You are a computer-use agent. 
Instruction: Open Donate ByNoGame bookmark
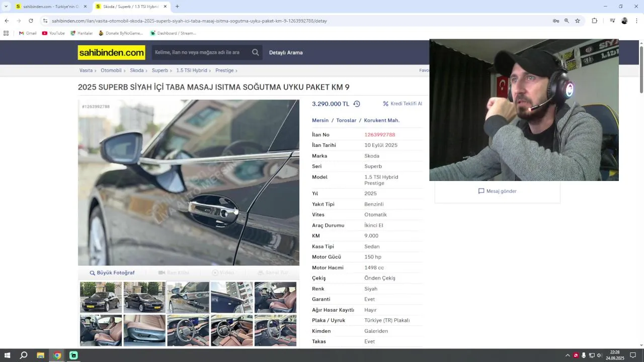coord(121,33)
